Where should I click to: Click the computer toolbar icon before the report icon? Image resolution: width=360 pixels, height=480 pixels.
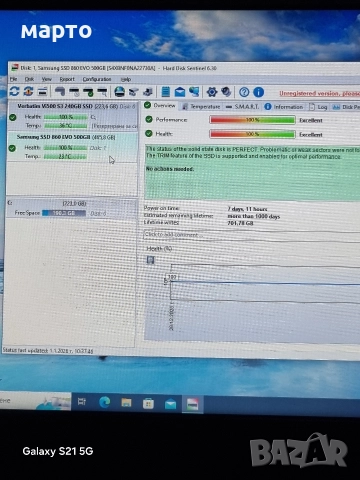(x=148, y=91)
